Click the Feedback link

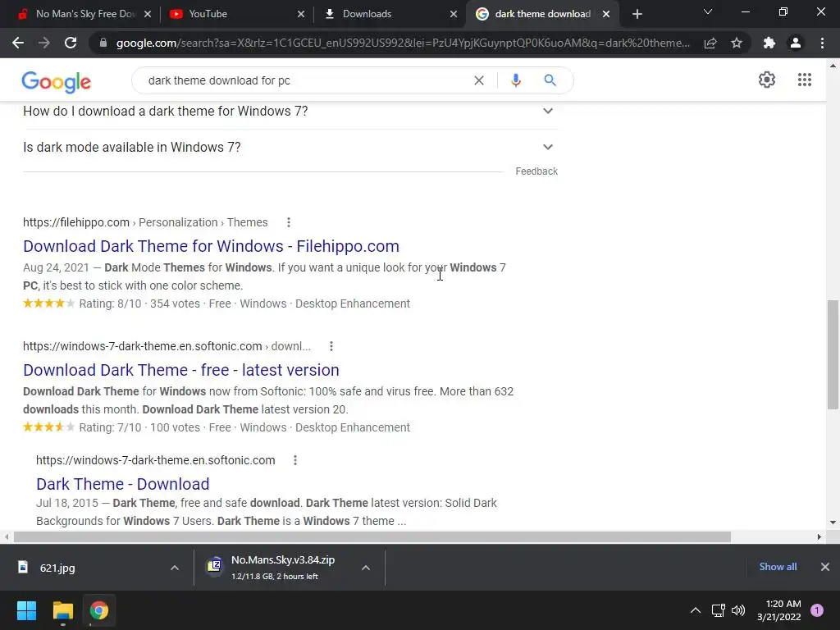pos(536,171)
